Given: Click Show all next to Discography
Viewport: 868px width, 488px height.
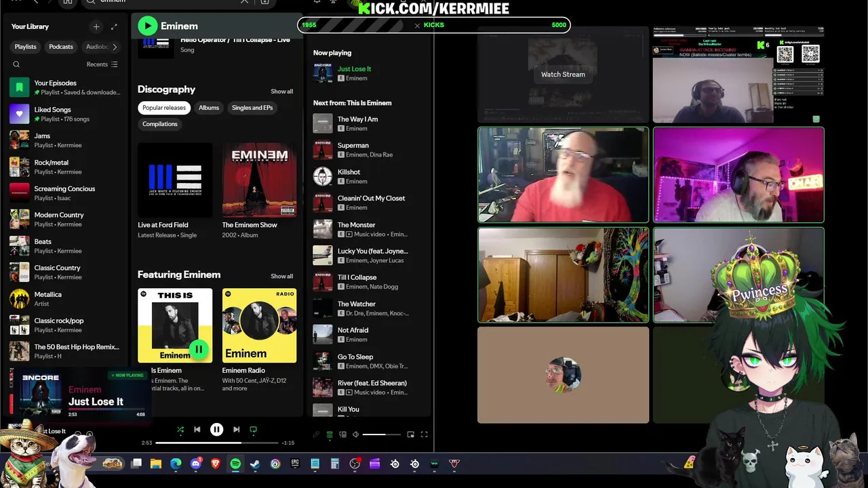Looking at the screenshot, I should (x=282, y=91).
